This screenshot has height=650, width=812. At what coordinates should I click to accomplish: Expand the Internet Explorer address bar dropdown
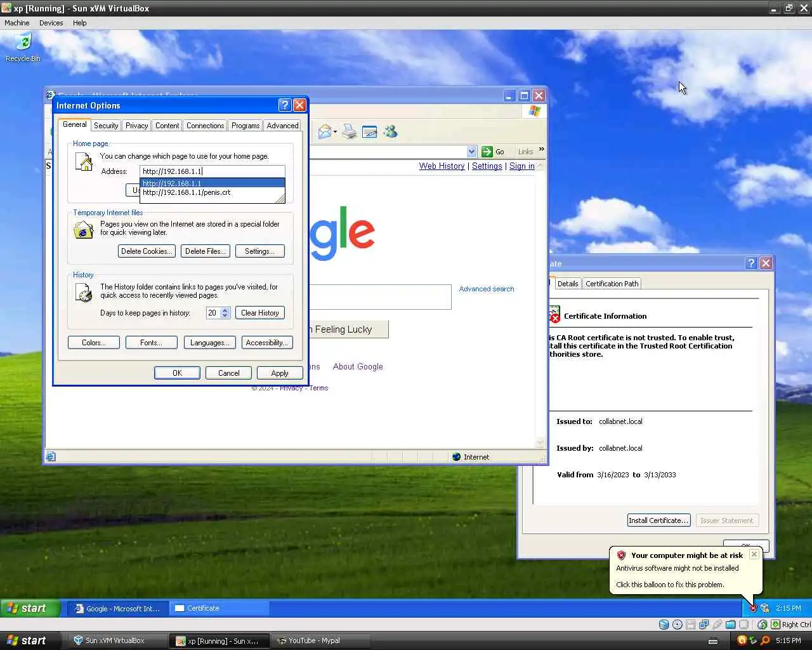471,152
